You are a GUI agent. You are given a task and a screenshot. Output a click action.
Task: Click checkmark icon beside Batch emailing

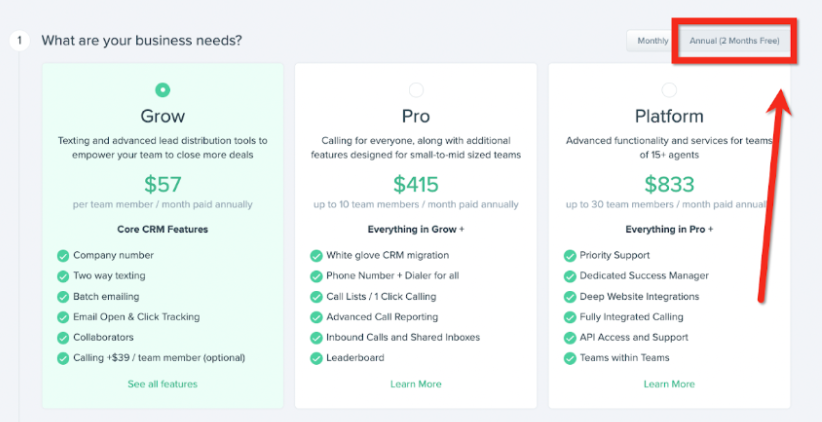tap(63, 296)
